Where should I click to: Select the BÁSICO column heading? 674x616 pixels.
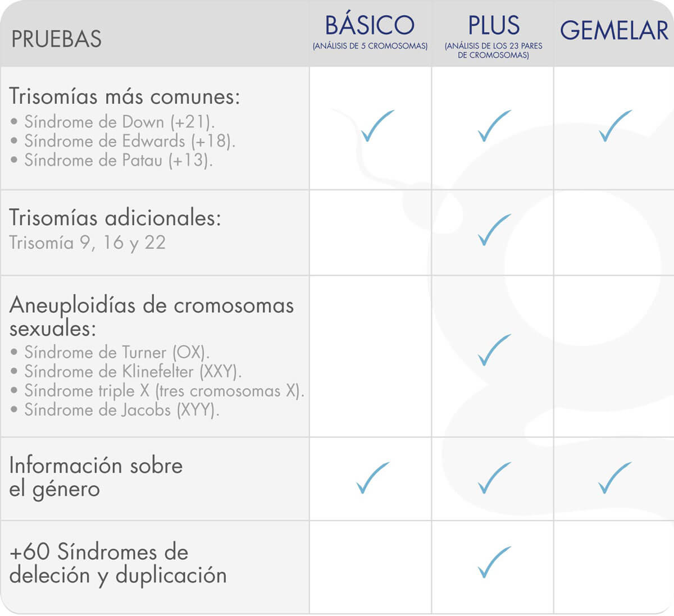click(x=370, y=26)
